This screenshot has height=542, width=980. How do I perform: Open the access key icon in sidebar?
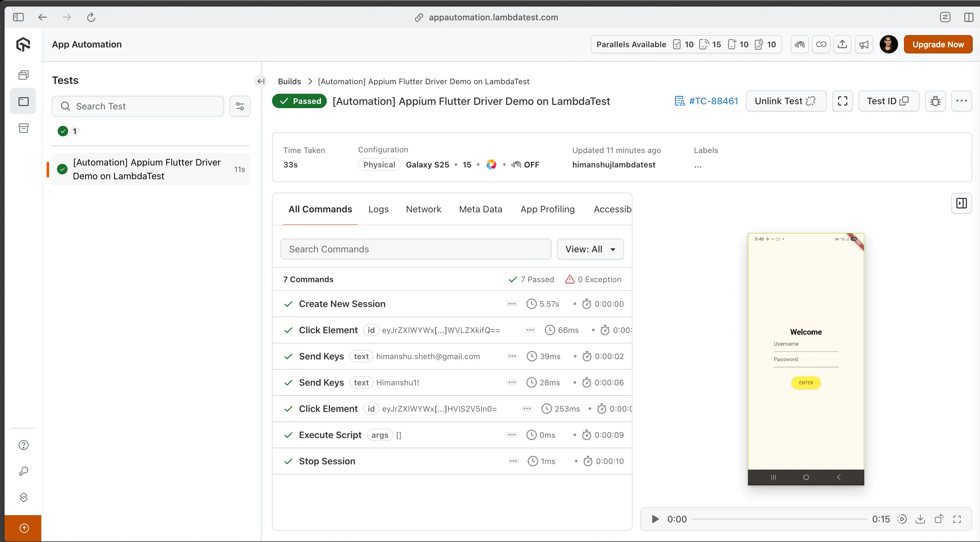click(x=24, y=471)
